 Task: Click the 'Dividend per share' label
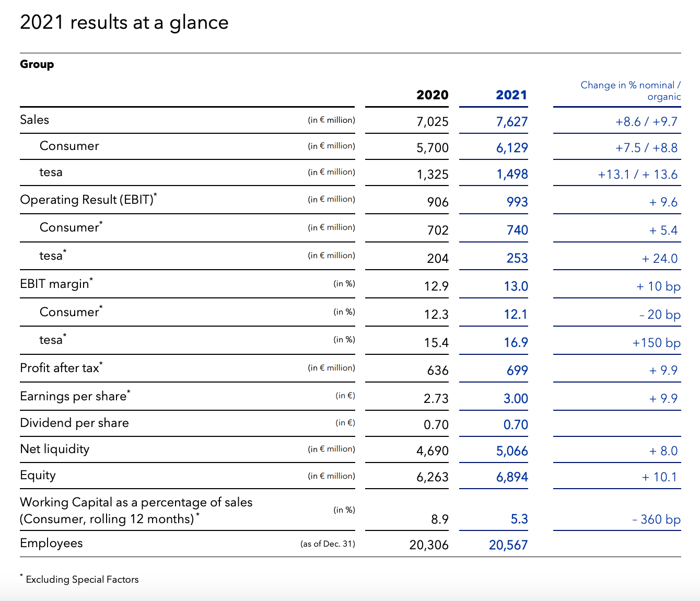pyautogui.click(x=74, y=423)
